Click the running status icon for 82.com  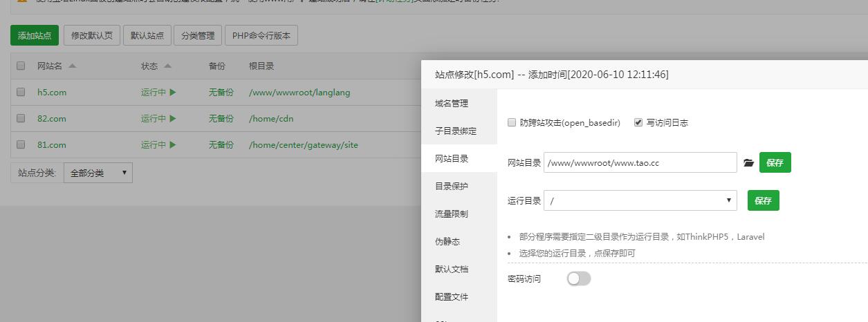pyautogui.click(x=173, y=118)
